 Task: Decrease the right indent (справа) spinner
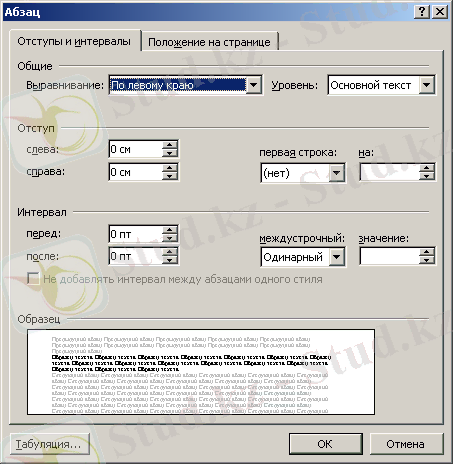click(170, 176)
